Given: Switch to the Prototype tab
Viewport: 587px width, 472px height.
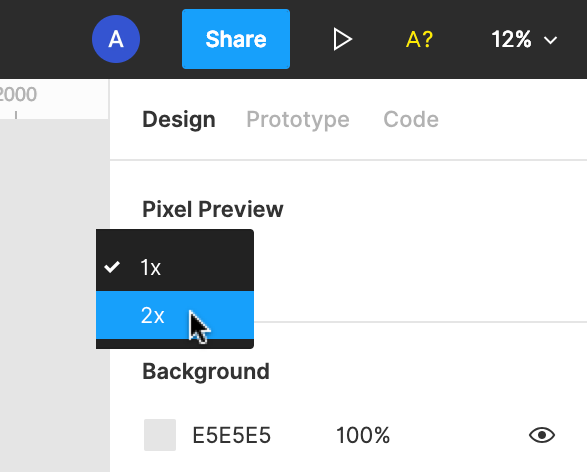Looking at the screenshot, I should [x=298, y=119].
